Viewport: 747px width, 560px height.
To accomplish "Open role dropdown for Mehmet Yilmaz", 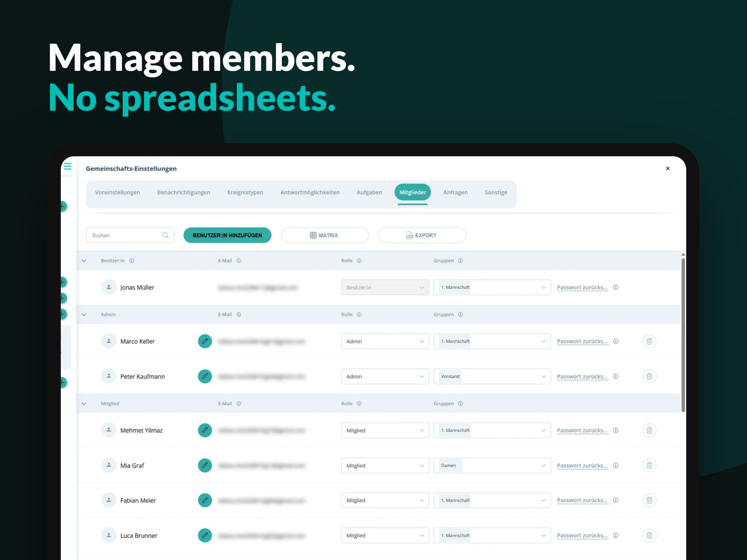I will (385, 430).
